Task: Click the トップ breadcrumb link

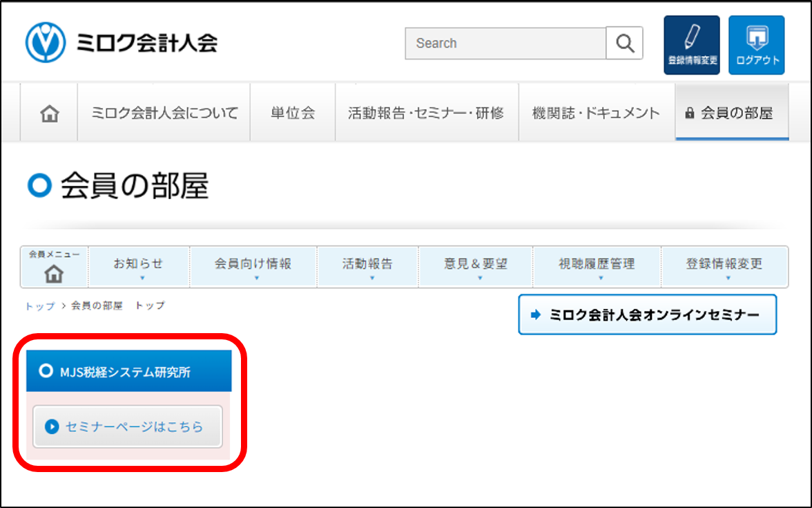Action: point(40,305)
